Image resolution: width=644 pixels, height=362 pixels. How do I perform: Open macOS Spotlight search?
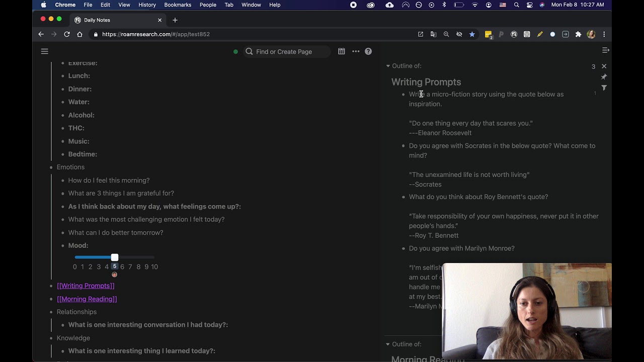pos(517,5)
